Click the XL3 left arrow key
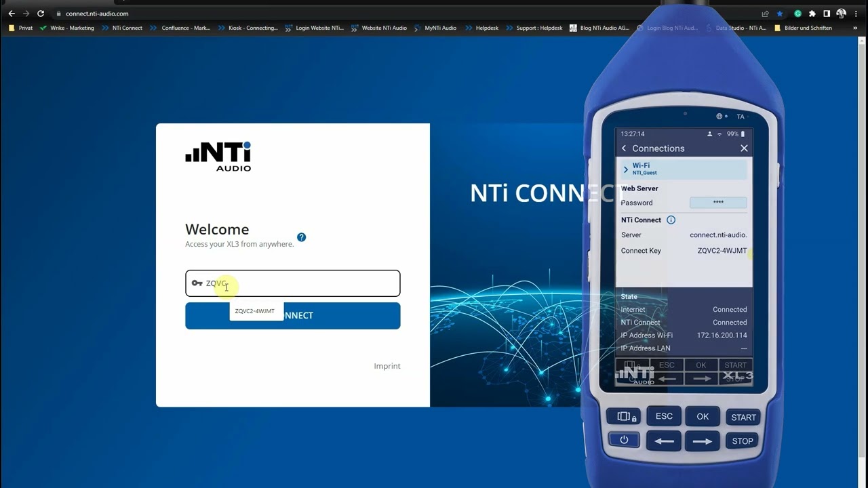Viewport: 868px width, 488px height. [664, 441]
